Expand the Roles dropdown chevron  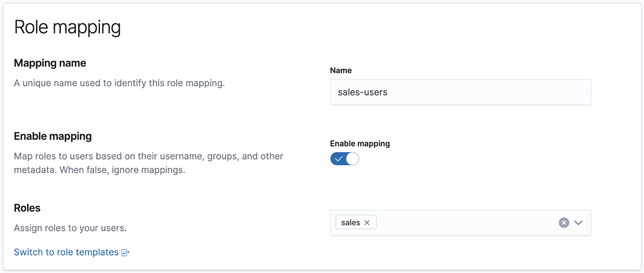[578, 223]
